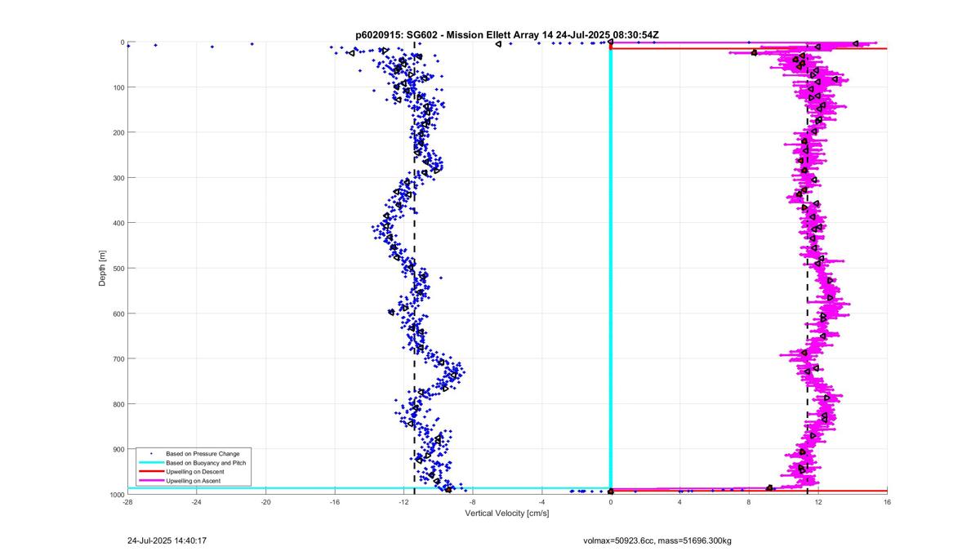
Task: Click velocity axis tick label '-8'
Action: [473, 502]
